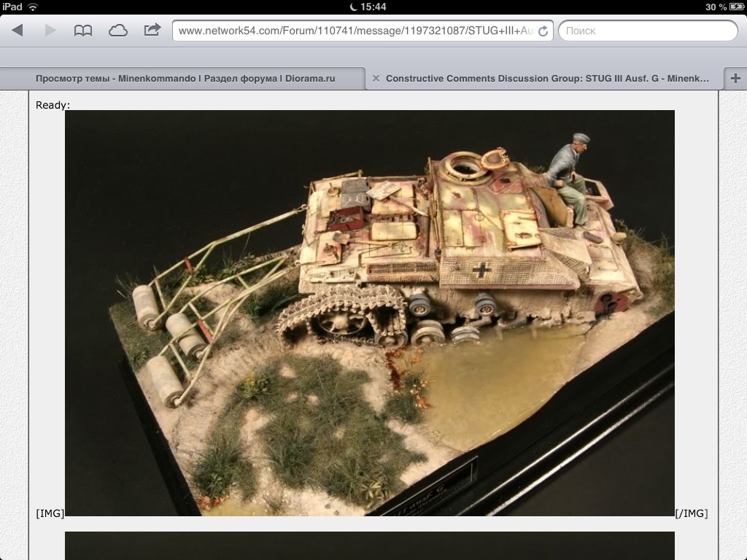This screenshot has height=560, width=747.
Task: Open a new tab with plus button
Action: point(735,78)
